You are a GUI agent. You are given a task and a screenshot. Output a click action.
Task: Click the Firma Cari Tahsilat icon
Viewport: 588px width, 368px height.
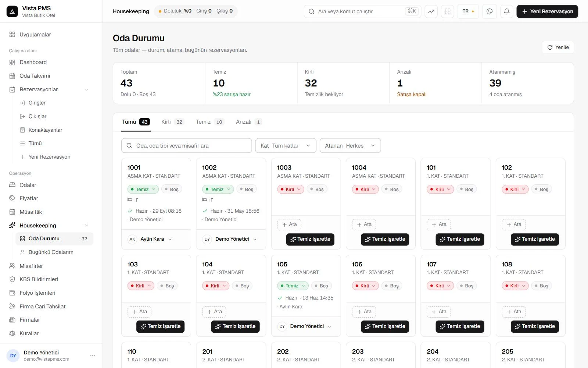coord(12,307)
